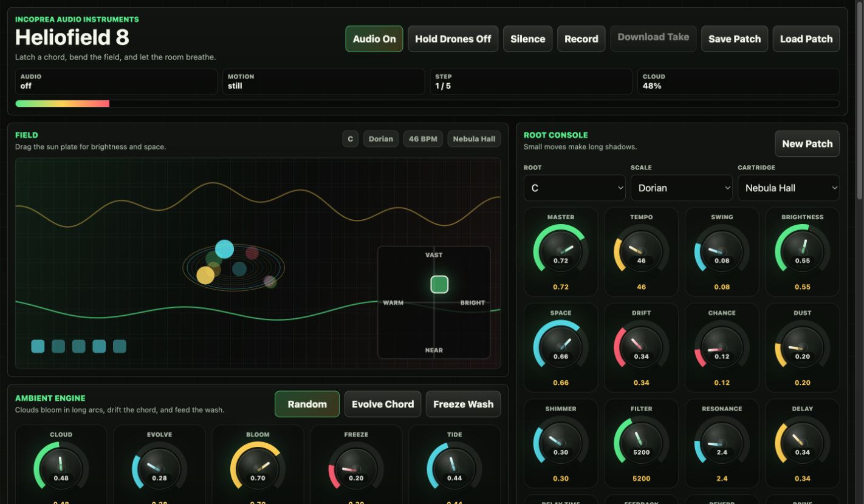
Task: Start recording with the Record button
Action: [581, 39]
